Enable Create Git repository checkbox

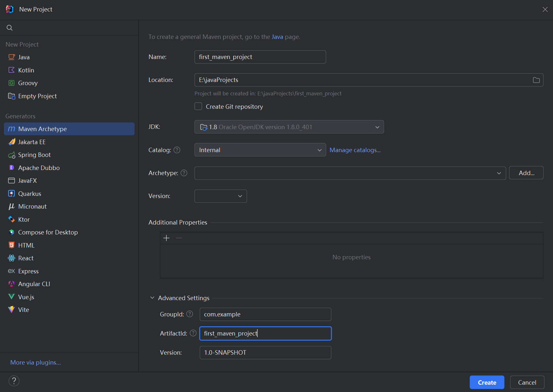pyautogui.click(x=198, y=106)
